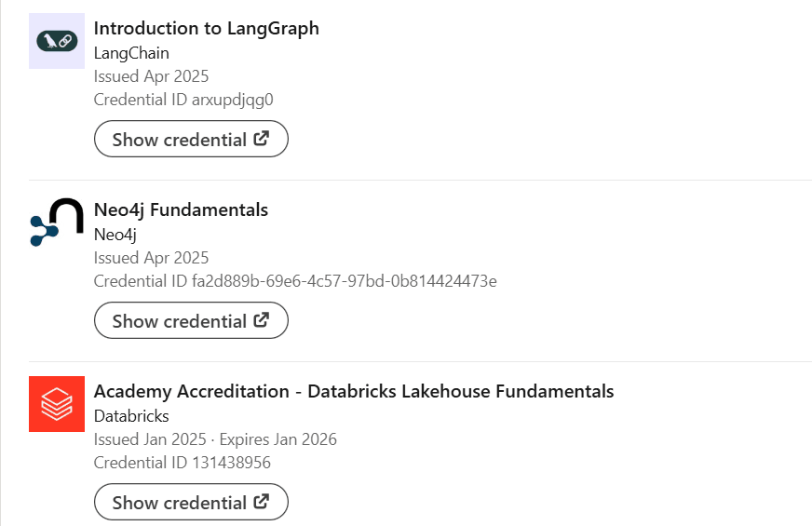
Task: Click the LangGraph Issued Apr 2025 date
Action: 151,76
